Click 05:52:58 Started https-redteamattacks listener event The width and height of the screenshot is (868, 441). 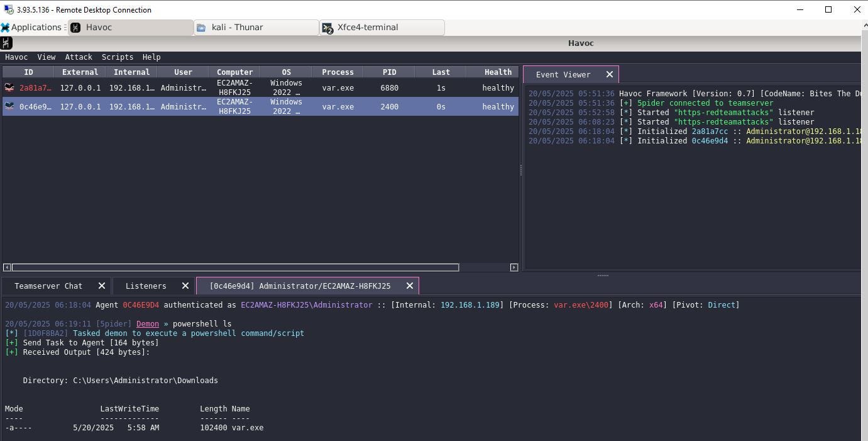point(671,113)
